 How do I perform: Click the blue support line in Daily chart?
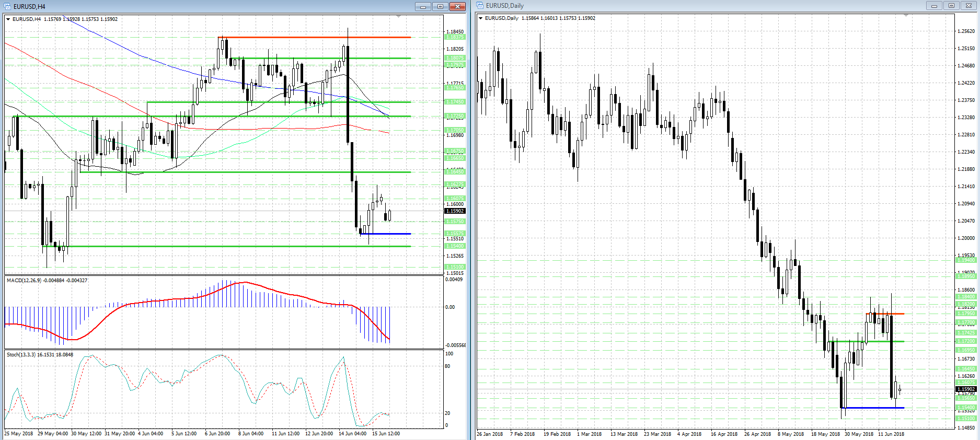point(872,408)
